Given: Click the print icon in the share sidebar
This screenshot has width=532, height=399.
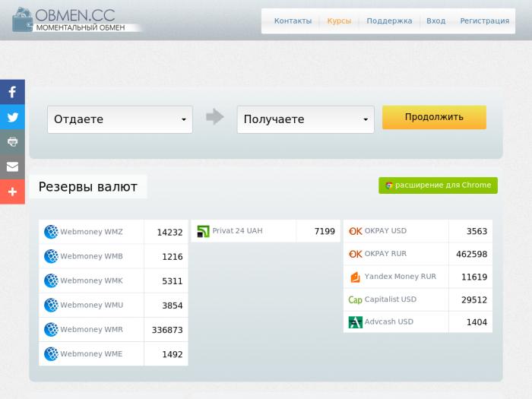Looking at the screenshot, I should coord(12,142).
